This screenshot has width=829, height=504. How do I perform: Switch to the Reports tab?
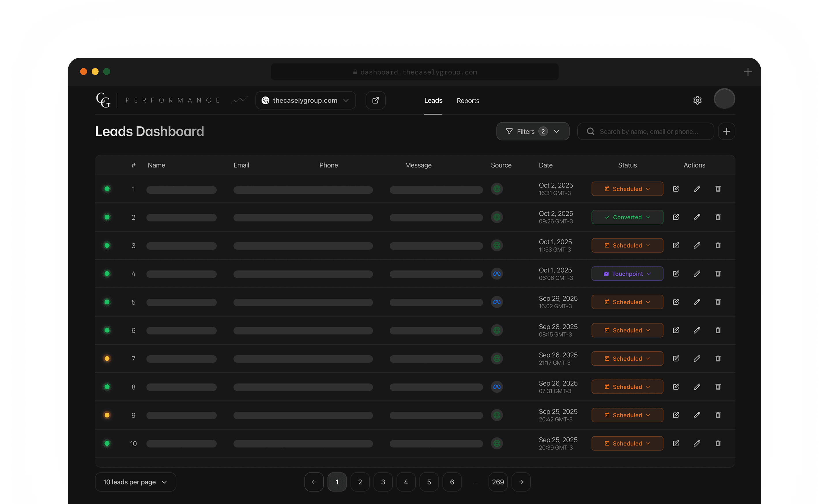coord(468,101)
